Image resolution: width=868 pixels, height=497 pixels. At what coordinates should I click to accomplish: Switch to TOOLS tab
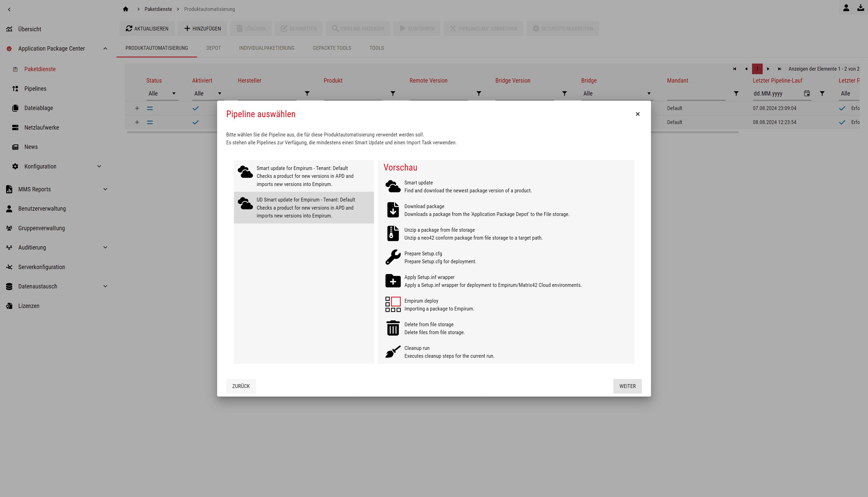pyautogui.click(x=376, y=48)
